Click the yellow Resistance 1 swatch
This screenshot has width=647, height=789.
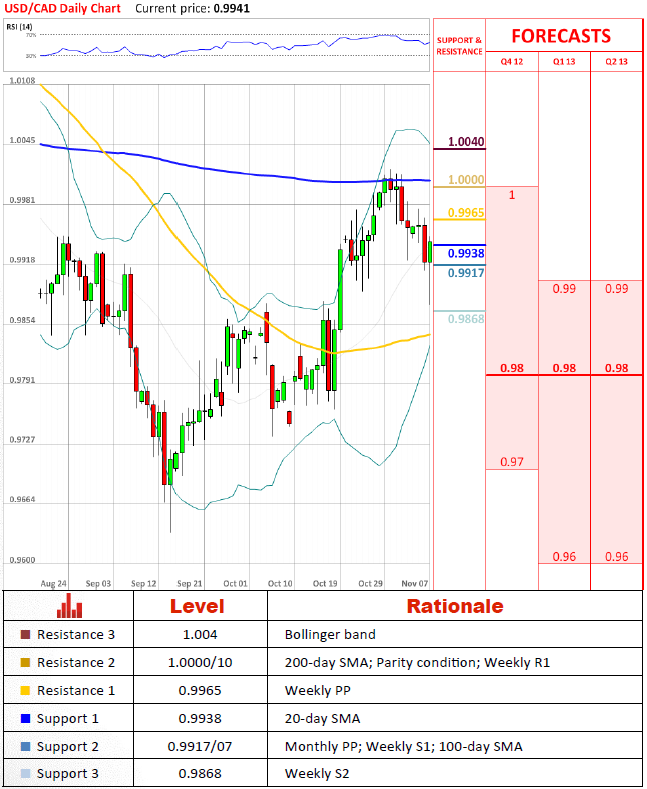(25, 691)
